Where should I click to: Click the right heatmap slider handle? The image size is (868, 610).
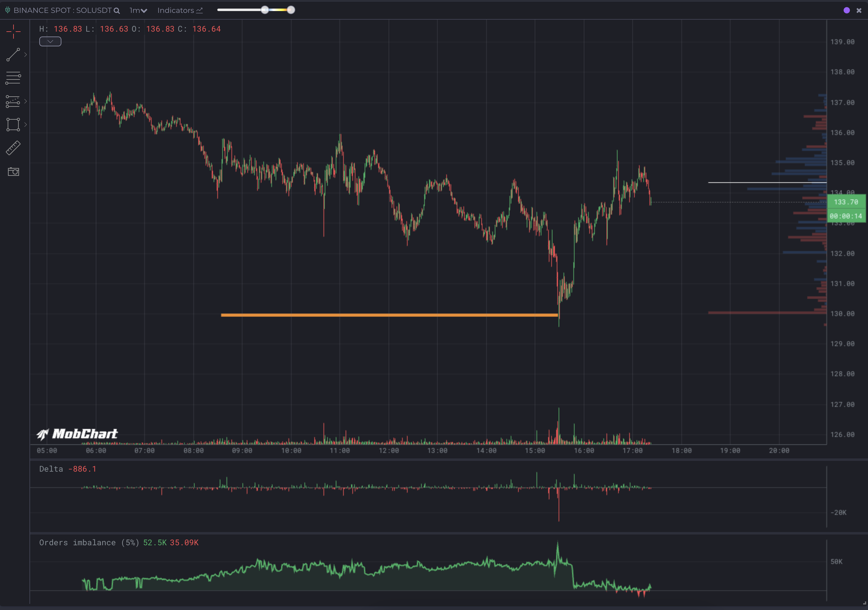[x=291, y=10]
